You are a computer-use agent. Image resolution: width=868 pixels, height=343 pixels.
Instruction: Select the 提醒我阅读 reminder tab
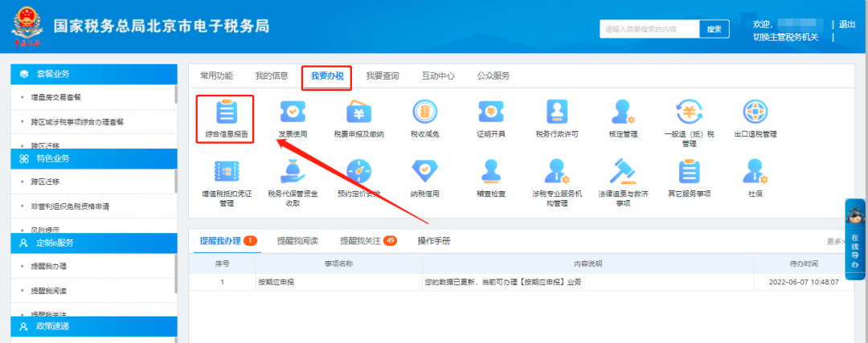tap(297, 241)
